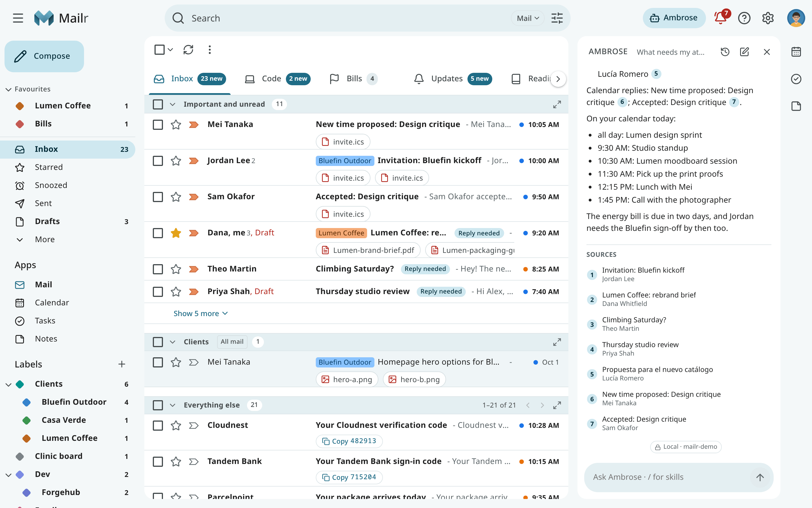Expand the Important and unread section fullscreen
The image size is (812, 508).
coord(557,104)
